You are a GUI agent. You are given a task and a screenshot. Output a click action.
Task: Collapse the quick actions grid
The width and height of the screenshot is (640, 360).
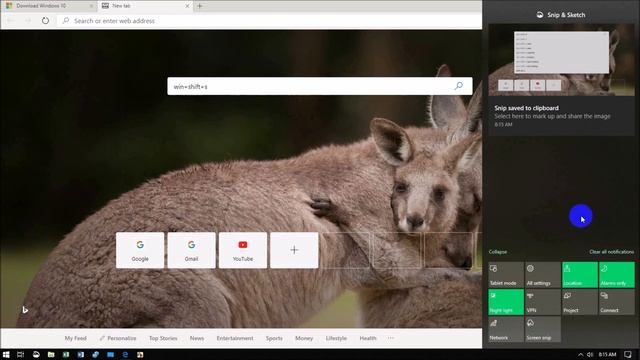click(x=498, y=252)
